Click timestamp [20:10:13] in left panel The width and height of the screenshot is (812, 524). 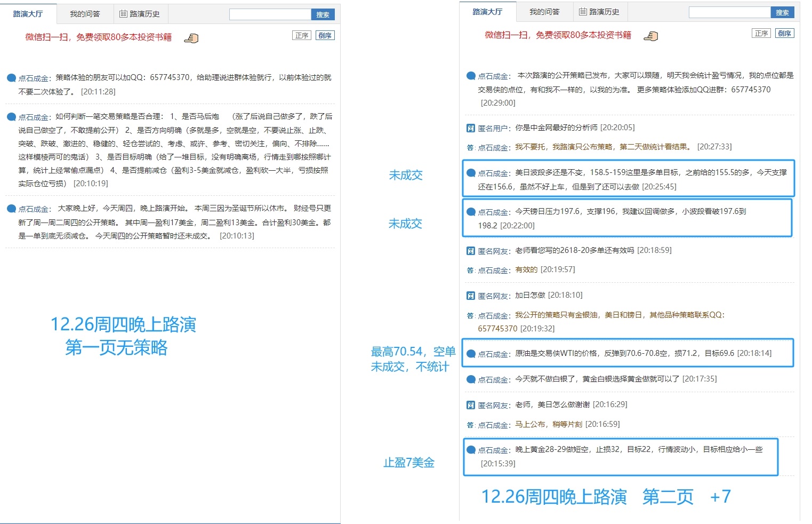point(237,236)
